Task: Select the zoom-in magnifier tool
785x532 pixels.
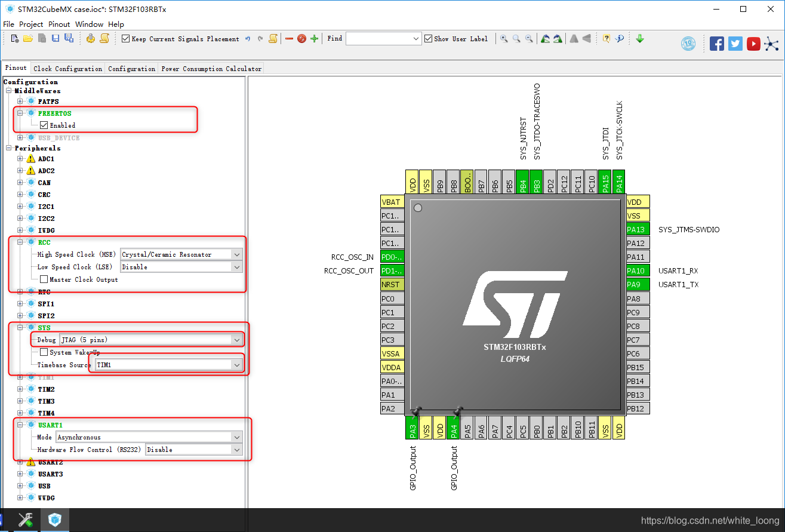Action: [503, 38]
